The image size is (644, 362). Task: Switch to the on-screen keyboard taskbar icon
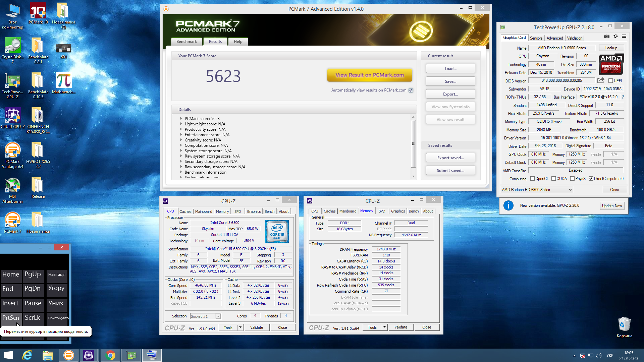[x=152, y=355]
